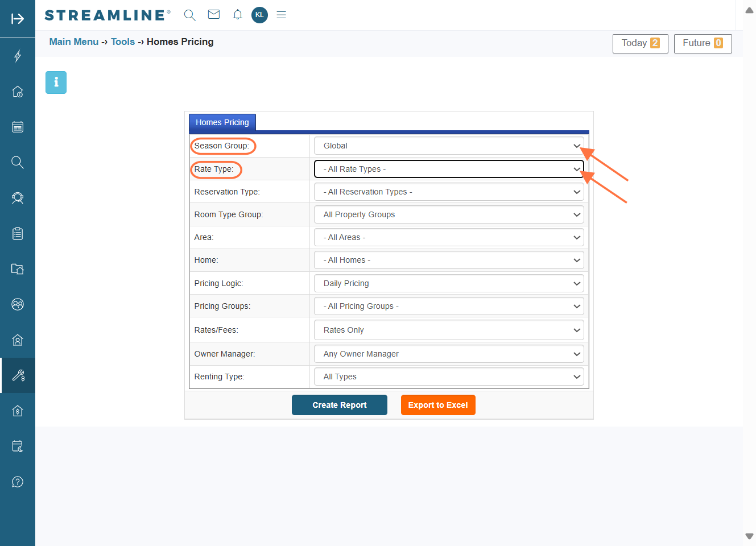Open the folder with house icon
This screenshot has height=546, width=756.
pos(18,269)
